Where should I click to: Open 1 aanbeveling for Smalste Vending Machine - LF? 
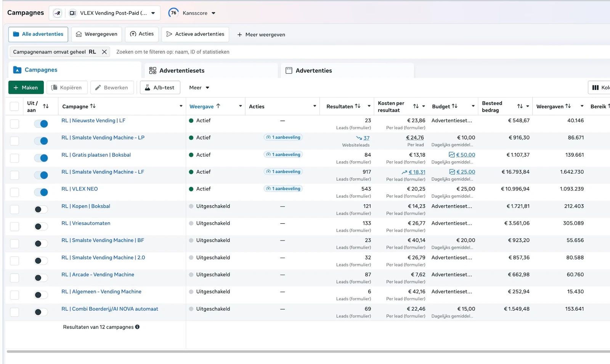point(283,172)
